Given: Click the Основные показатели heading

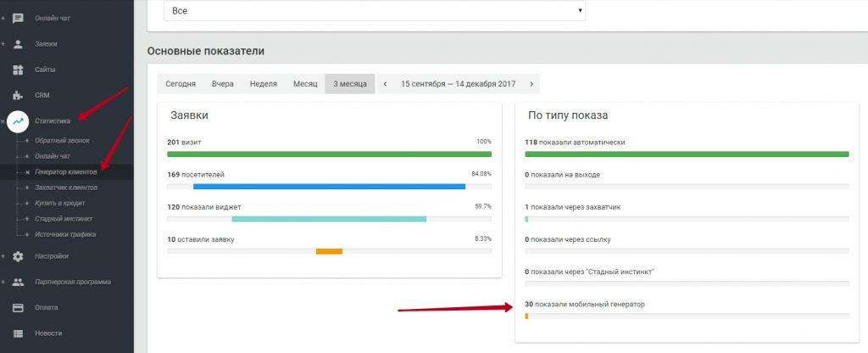Looking at the screenshot, I should pyautogui.click(x=206, y=51).
